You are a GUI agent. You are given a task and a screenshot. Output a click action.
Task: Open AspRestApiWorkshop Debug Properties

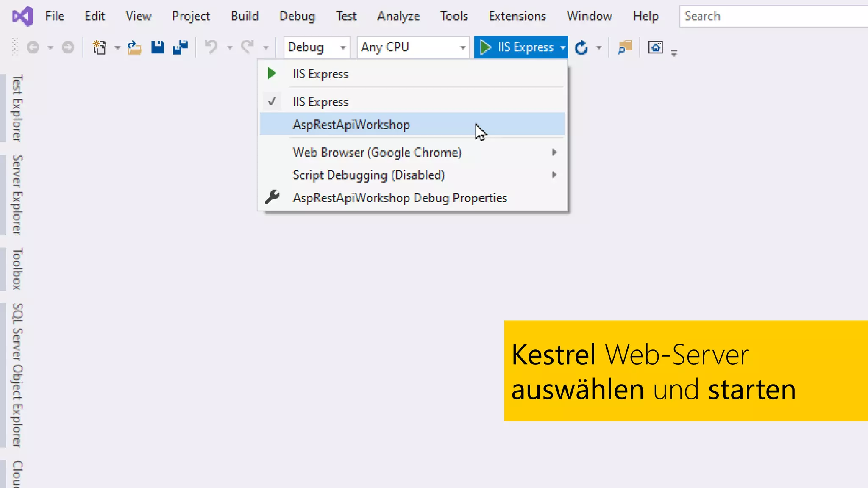(412, 198)
